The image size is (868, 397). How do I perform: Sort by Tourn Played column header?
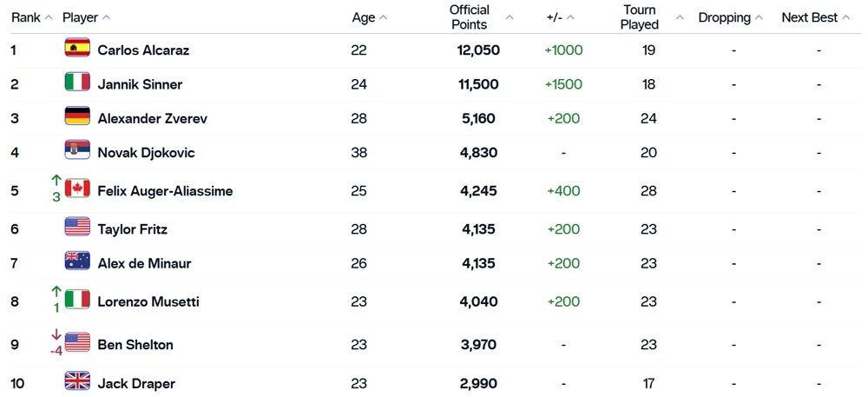(x=640, y=17)
